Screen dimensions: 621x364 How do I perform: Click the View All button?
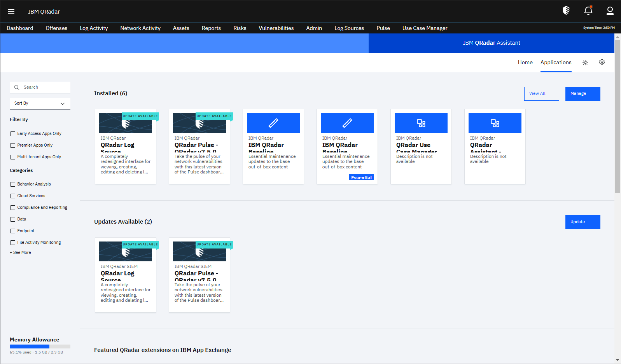(x=542, y=94)
